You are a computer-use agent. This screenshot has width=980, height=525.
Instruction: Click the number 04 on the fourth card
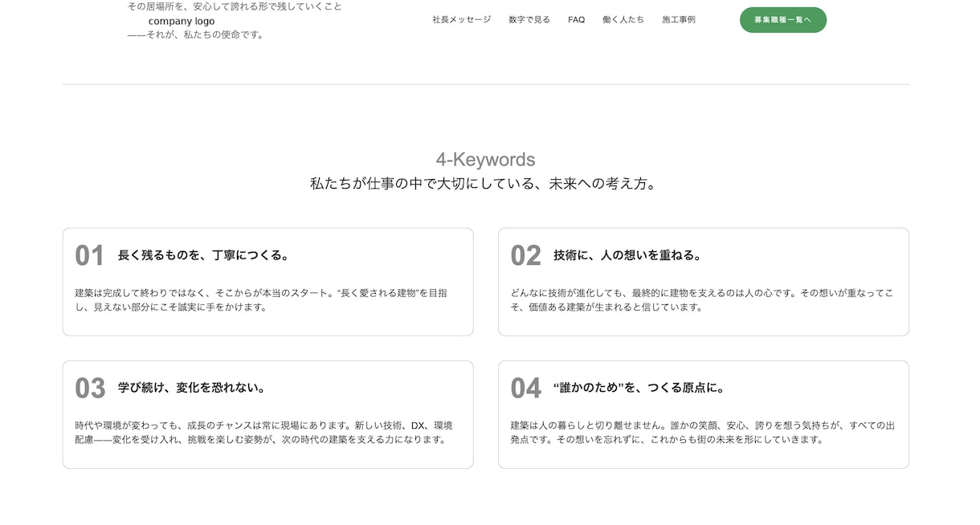[525, 389]
